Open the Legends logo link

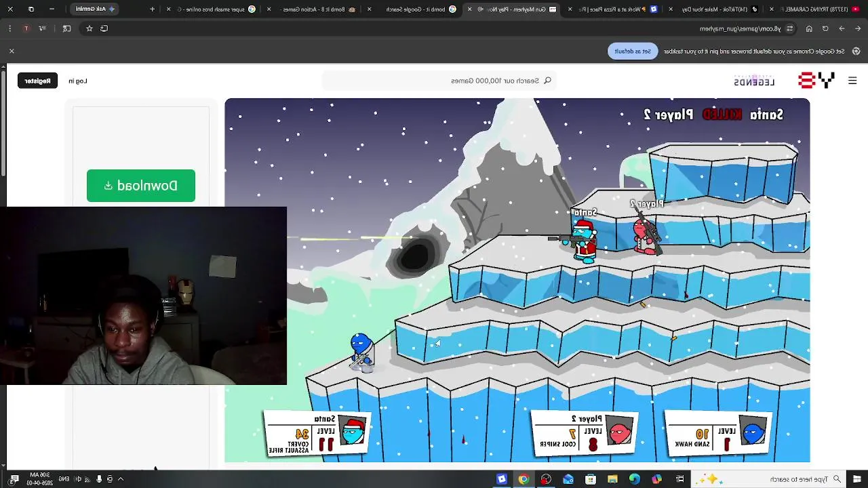pos(754,81)
